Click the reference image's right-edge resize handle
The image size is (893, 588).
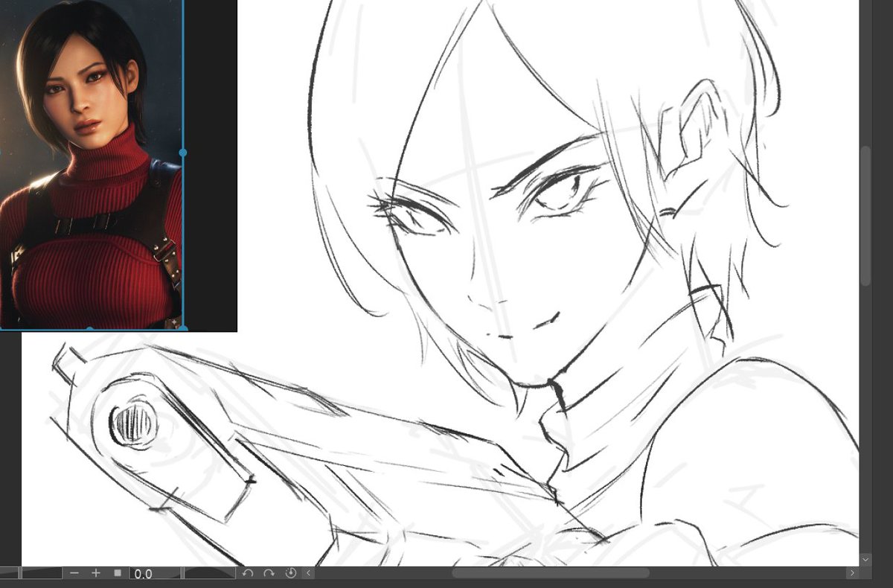pos(182,152)
